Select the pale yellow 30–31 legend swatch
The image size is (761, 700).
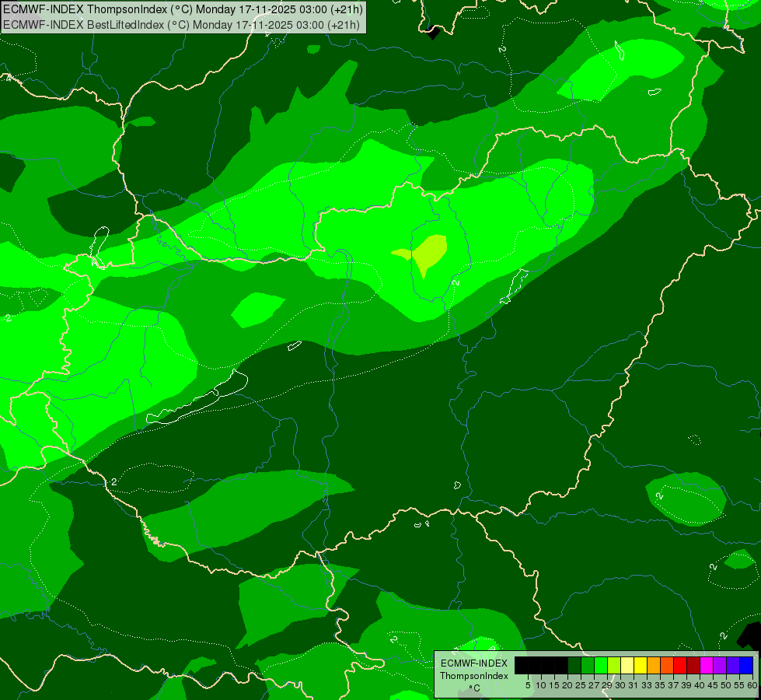point(627,665)
